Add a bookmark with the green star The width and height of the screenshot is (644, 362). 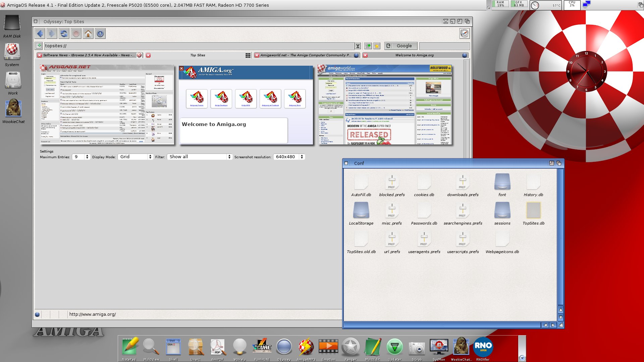pyautogui.click(x=368, y=46)
